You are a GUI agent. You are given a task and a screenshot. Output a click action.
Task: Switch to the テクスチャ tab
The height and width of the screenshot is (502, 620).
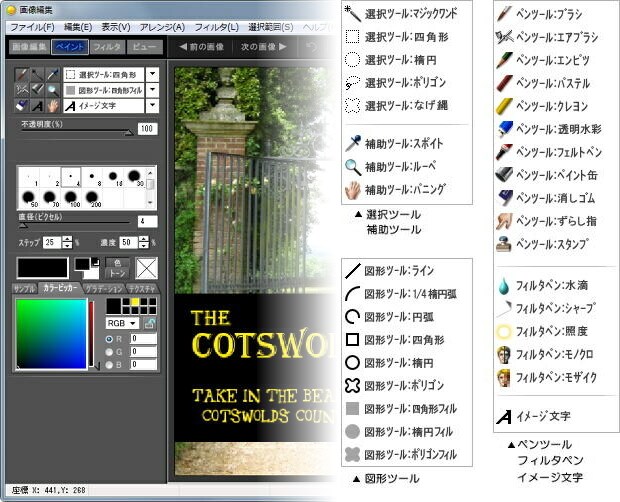[x=142, y=289]
